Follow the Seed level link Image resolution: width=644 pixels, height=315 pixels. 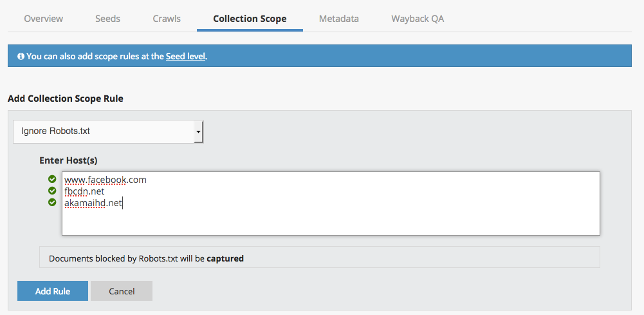[185, 57]
